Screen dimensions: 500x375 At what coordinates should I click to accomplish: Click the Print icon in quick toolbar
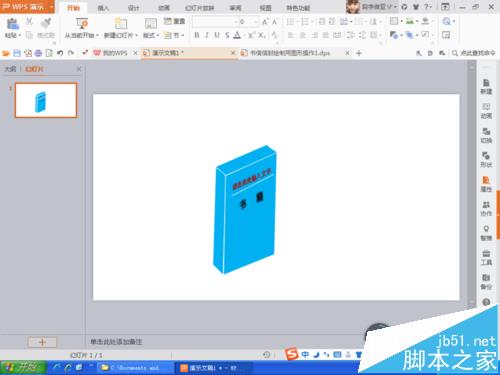coord(38,53)
